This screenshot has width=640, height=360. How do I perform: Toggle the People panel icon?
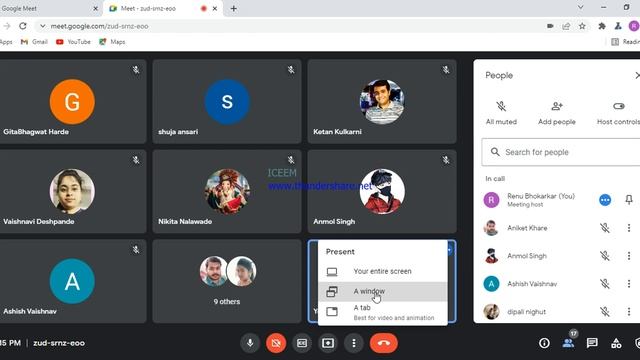(568, 343)
